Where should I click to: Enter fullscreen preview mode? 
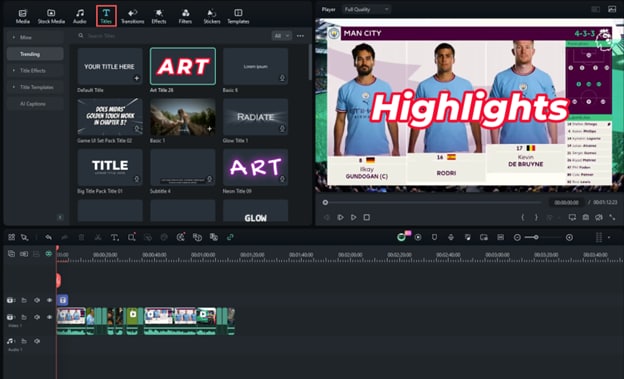tap(612, 217)
